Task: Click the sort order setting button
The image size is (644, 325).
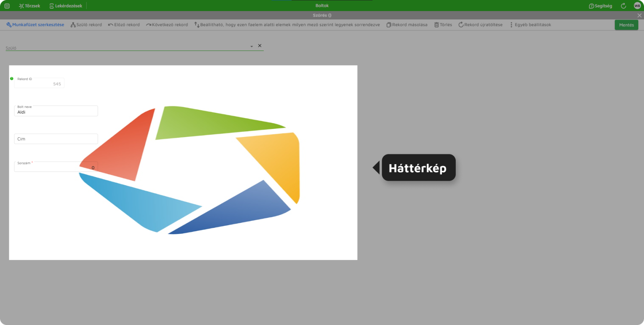Action: 287,24
